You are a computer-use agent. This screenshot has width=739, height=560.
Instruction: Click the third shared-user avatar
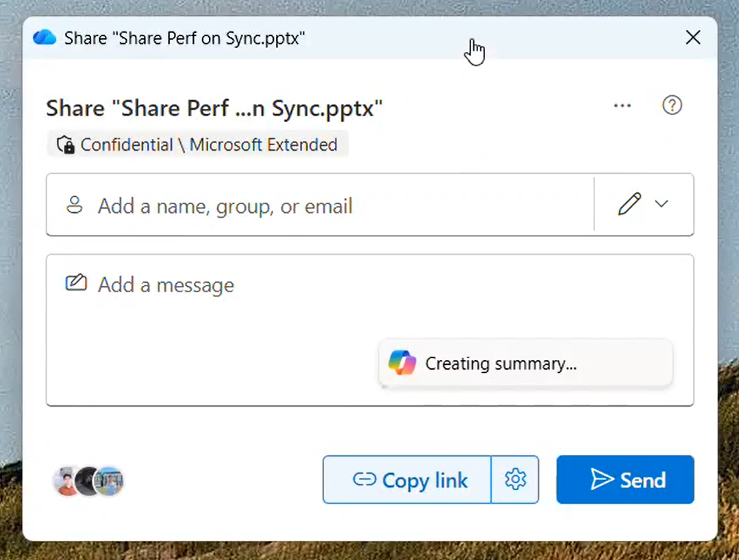point(109,481)
